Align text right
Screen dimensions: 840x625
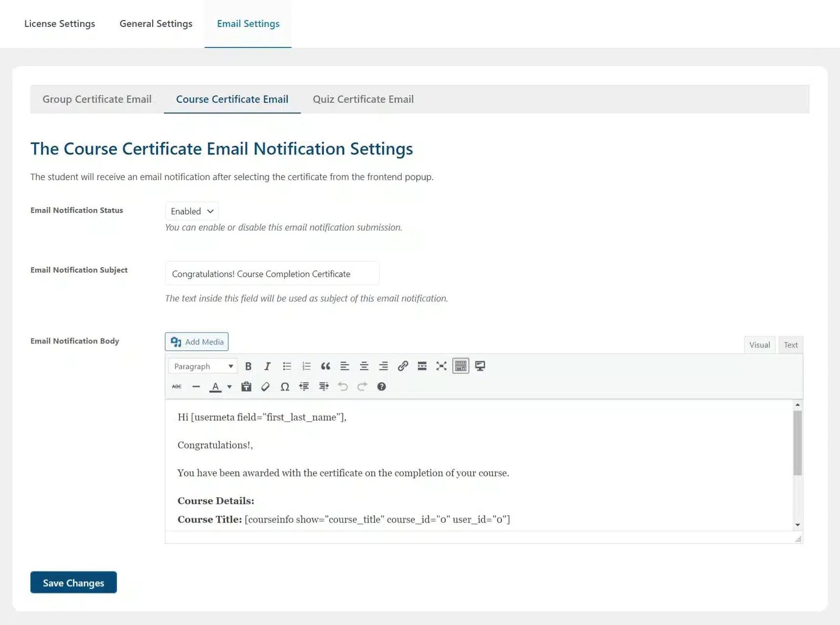point(383,366)
